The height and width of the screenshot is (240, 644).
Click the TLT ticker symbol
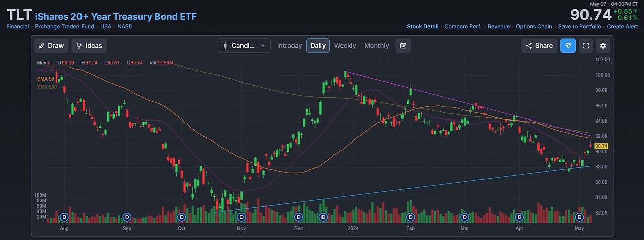[19, 15]
